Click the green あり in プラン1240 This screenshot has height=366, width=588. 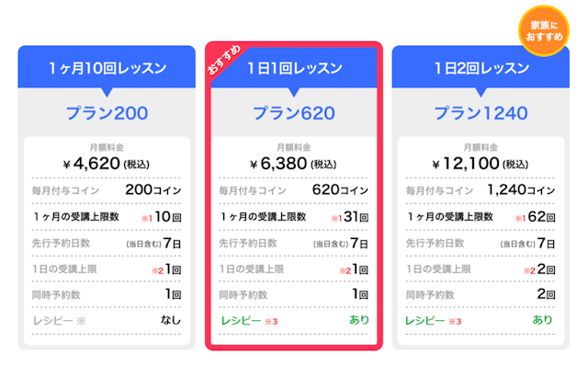coord(543,320)
